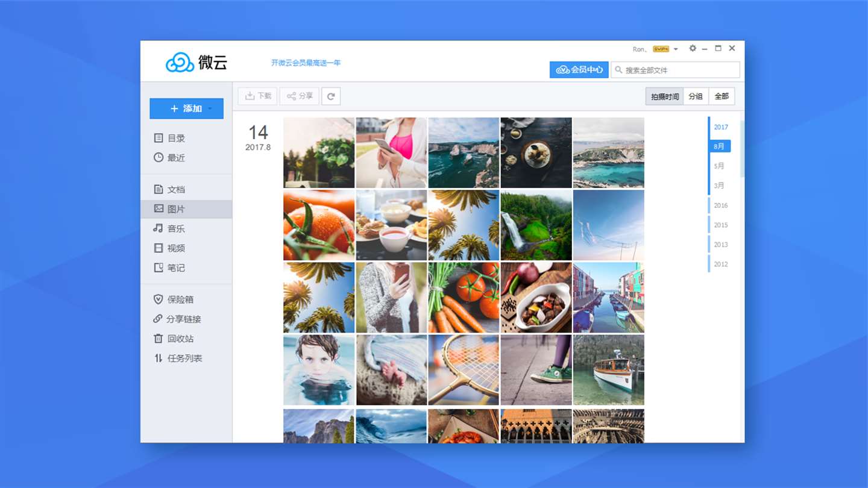Select the 图片 pictures category
This screenshot has height=488, width=868.
[186, 209]
